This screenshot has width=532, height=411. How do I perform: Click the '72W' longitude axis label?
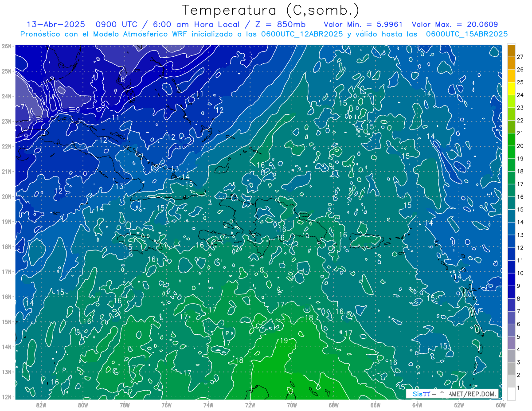[250, 405]
